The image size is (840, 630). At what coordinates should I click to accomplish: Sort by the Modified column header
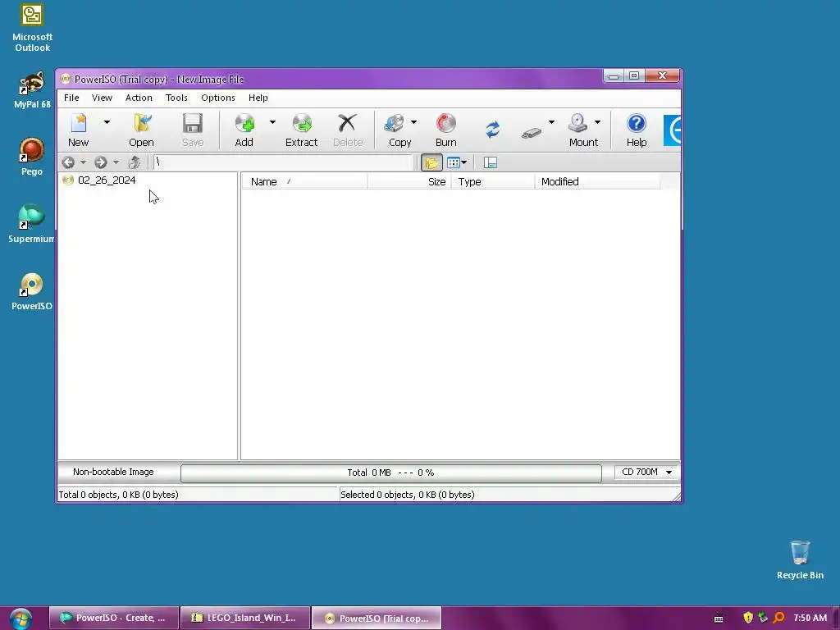[597, 181]
